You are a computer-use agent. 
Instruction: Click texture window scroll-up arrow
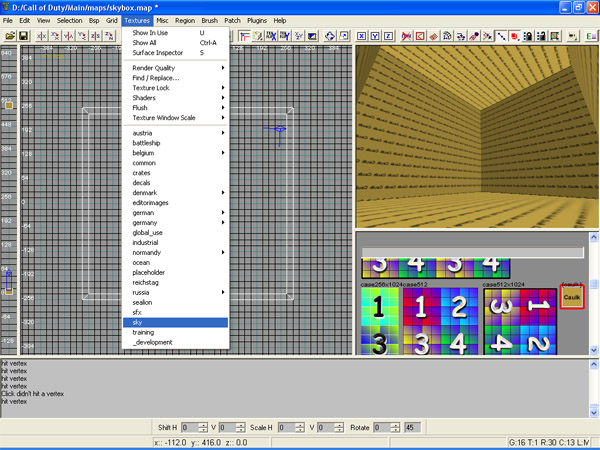click(594, 237)
